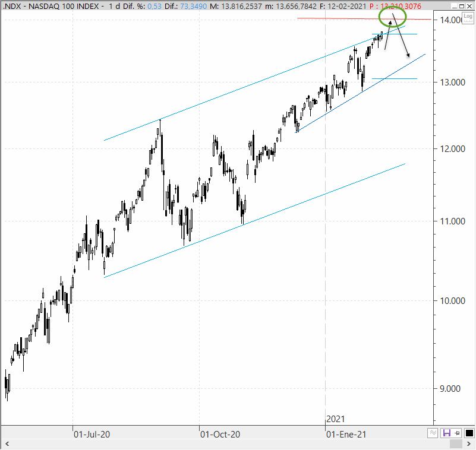The height and width of the screenshot is (450, 476).
Task: Toggle the Log scale button
Action: point(468,18)
